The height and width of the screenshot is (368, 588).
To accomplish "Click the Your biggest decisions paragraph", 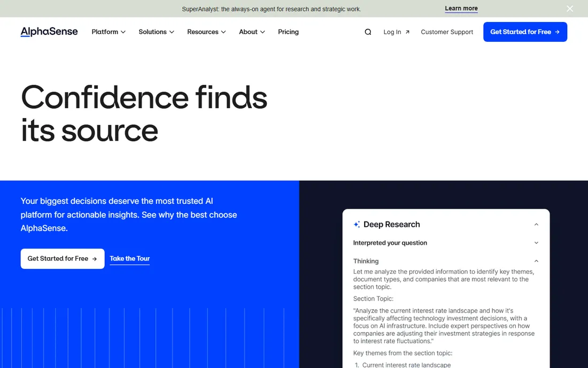I will pos(129,214).
